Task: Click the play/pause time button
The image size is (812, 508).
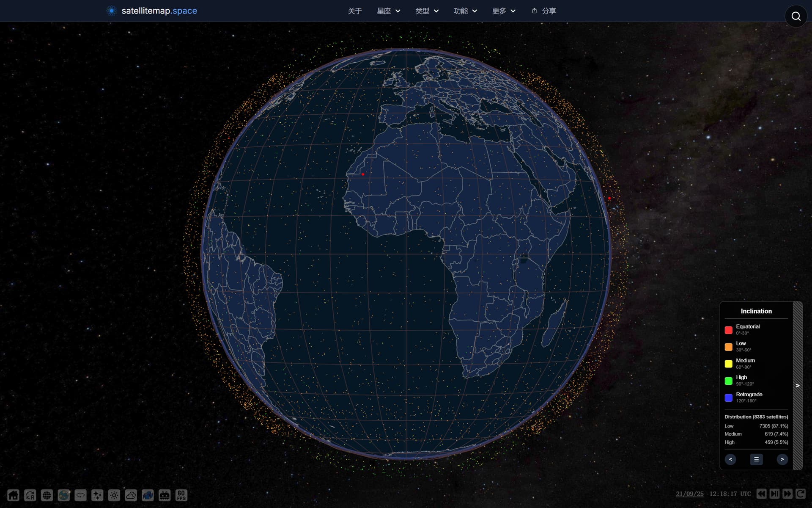Action: pyautogui.click(x=774, y=494)
